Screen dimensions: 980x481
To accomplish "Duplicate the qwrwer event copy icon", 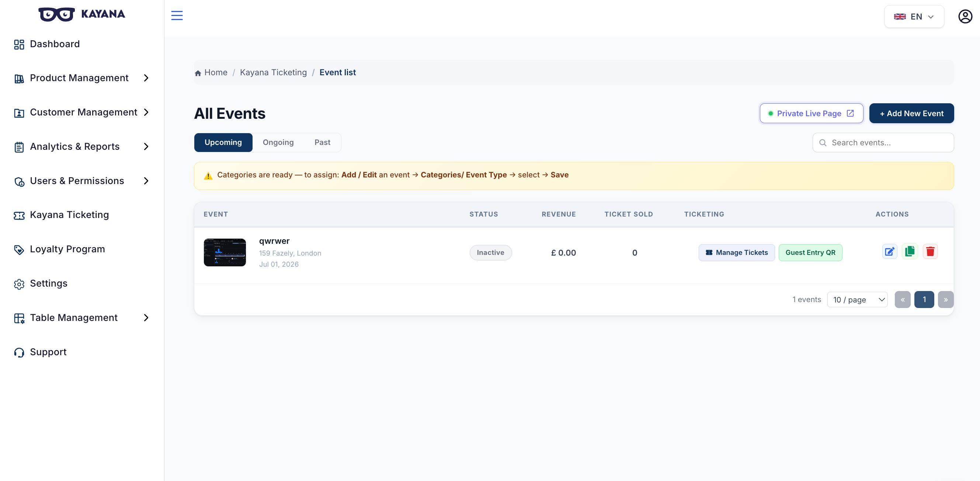I will 910,252.
